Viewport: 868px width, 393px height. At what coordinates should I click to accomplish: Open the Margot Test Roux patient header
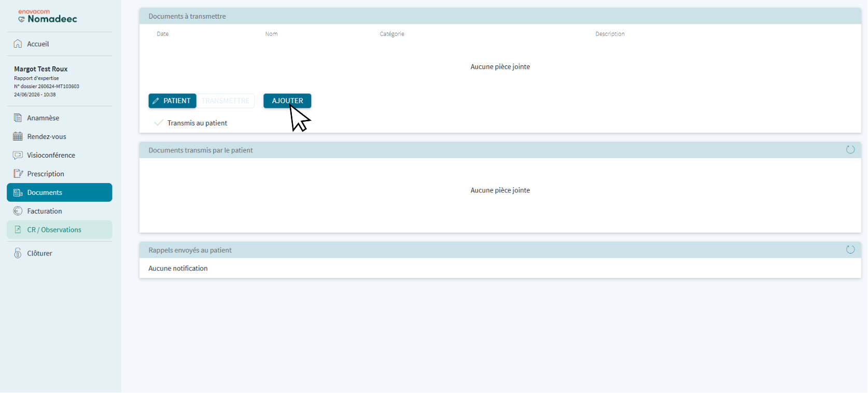(41, 69)
